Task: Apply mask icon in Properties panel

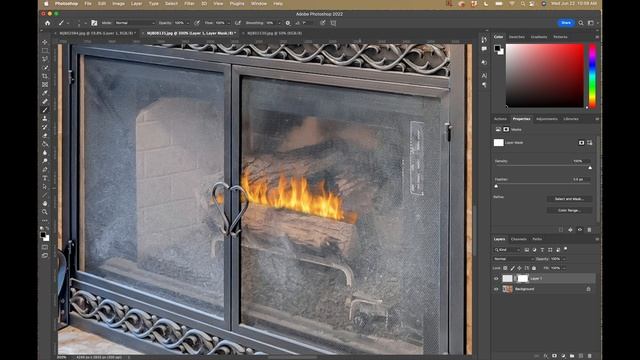Action: coord(570,230)
